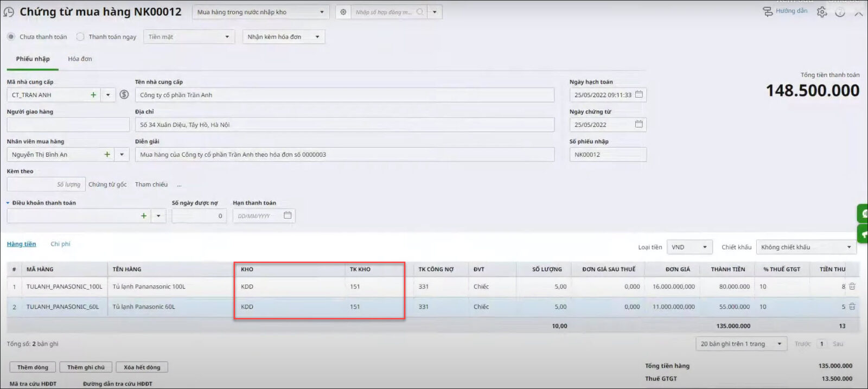Screen dimensions: 868x389
Task: Open calendar for Ngày chứng từ
Action: pyautogui.click(x=639, y=124)
